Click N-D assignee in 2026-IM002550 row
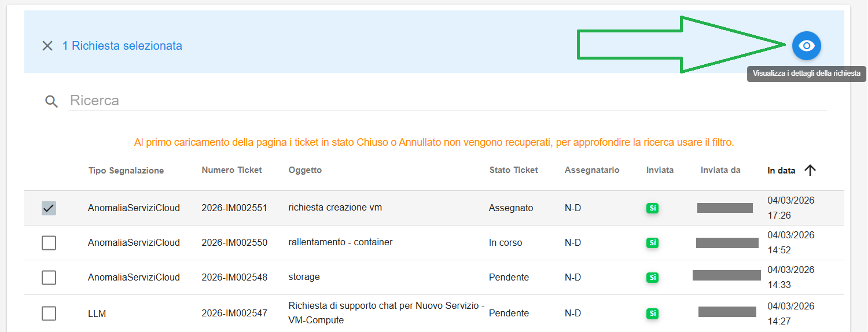Viewport: 868px width, 332px height. coord(573,242)
